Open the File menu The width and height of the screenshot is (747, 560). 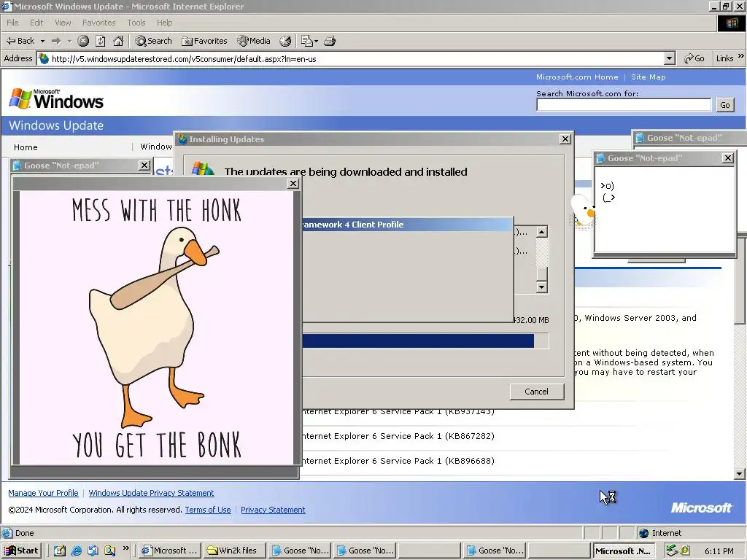pyautogui.click(x=12, y=23)
